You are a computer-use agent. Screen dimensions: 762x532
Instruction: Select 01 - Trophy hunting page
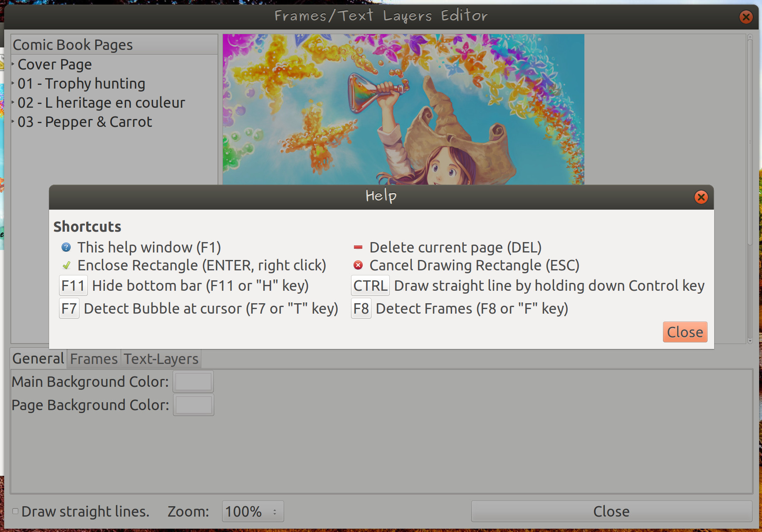[82, 84]
